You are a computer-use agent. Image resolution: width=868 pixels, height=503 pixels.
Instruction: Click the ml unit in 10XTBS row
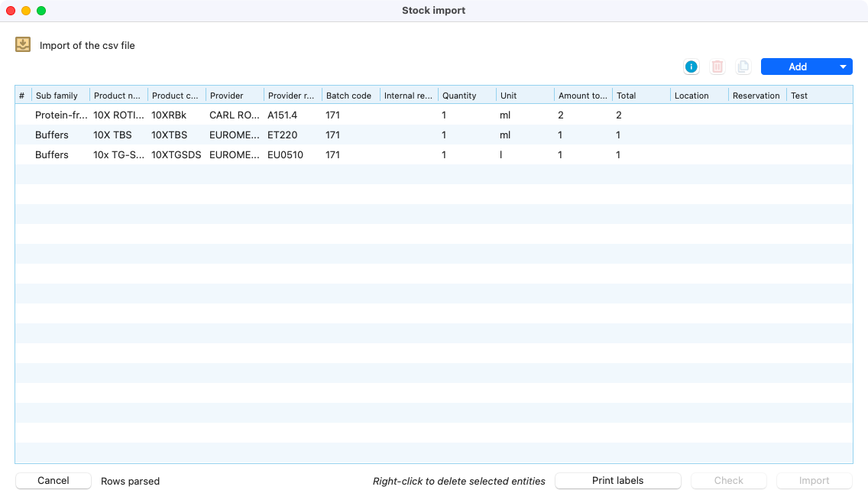point(526,135)
